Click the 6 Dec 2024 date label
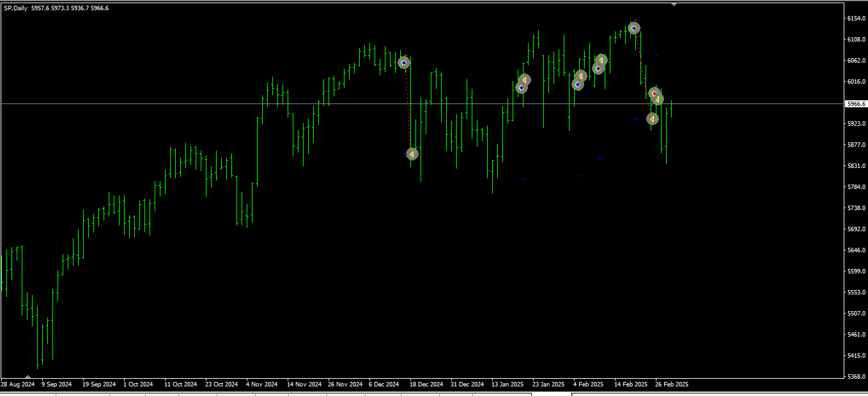Screen dimensions: 868x396 tap(384, 385)
